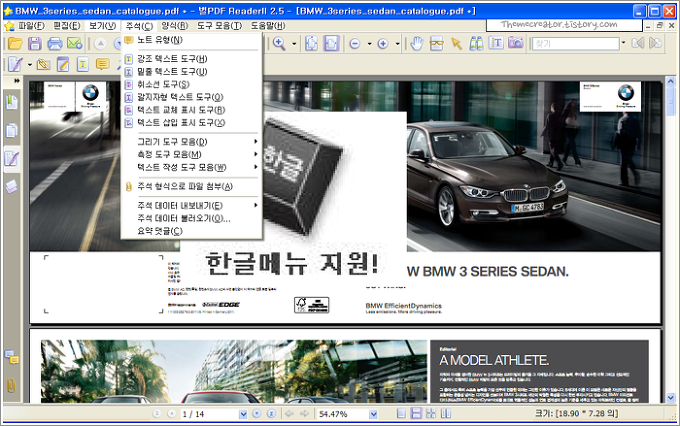Open the comments panel near sidebar bottom

[12, 358]
